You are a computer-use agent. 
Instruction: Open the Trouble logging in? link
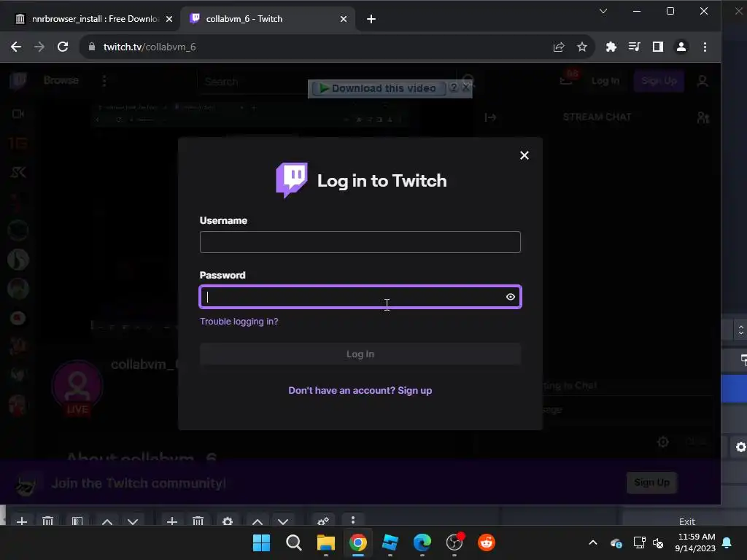coord(239,322)
